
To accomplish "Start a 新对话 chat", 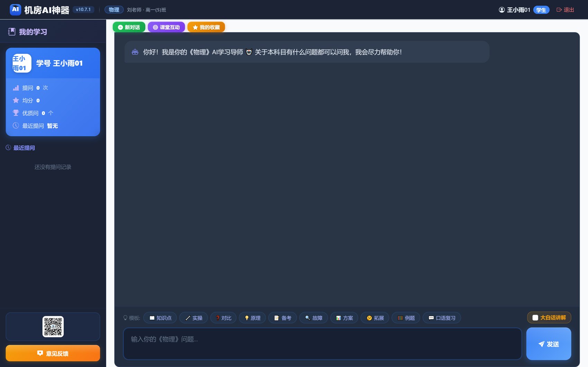I will pos(129,27).
